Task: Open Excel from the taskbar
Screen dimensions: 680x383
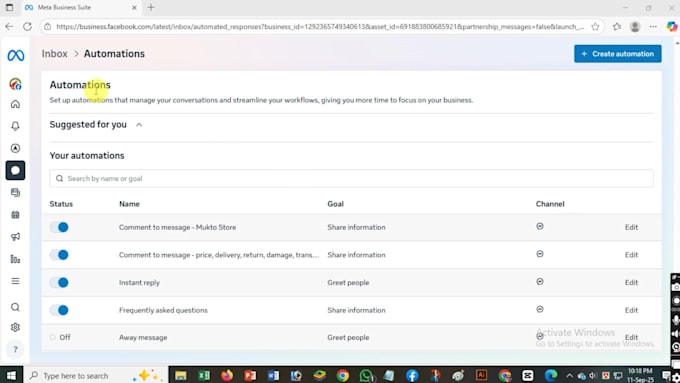Action: pos(204,376)
